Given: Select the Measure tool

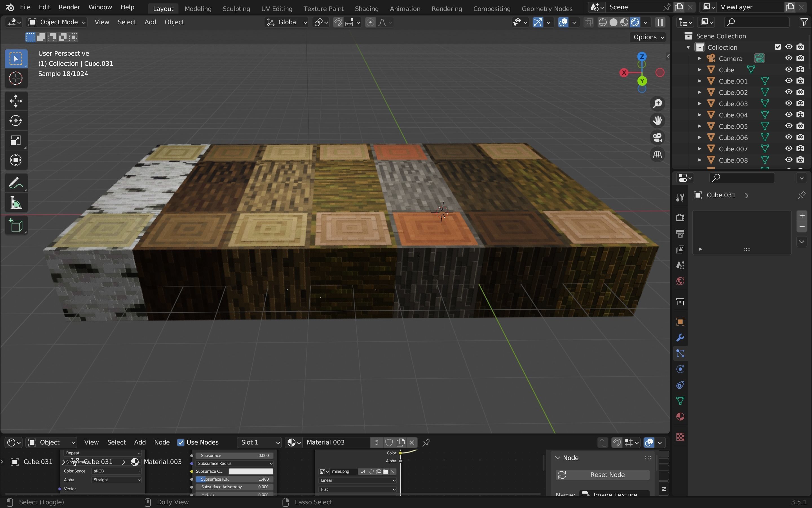Looking at the screenshot, I should coord(16,203).
